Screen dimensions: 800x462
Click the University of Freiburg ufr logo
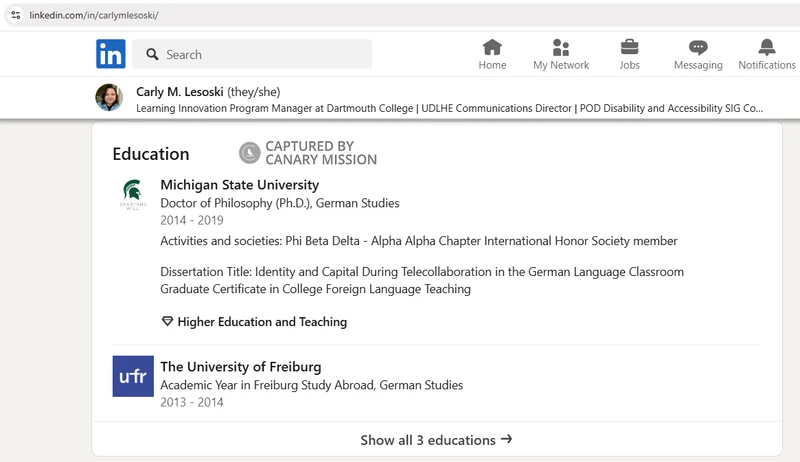[x=133, y=376]
